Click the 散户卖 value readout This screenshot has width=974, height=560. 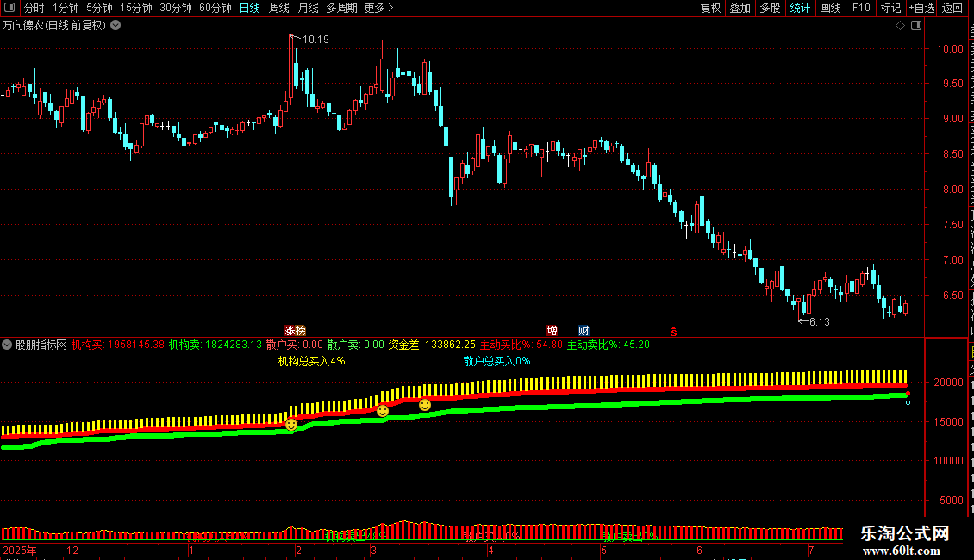356,345
